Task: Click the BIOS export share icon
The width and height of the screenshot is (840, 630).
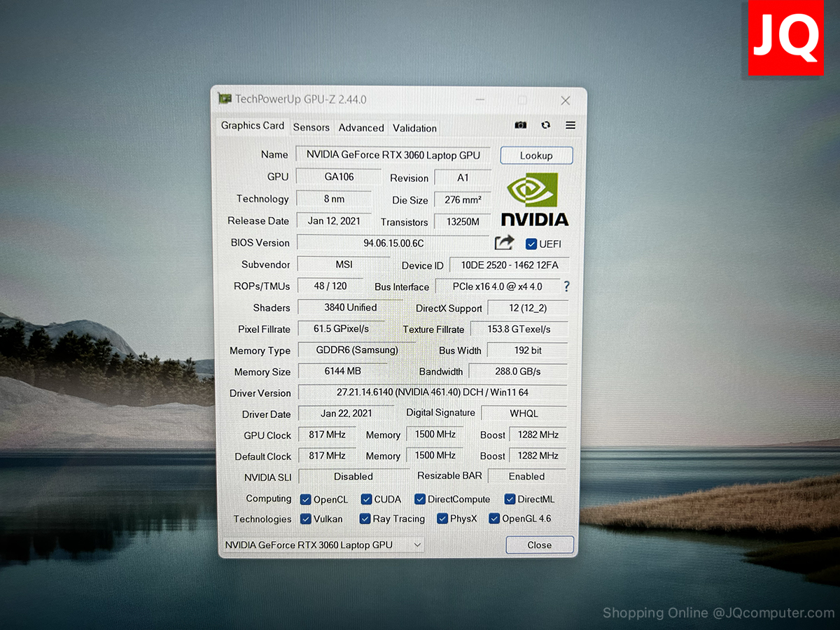Action: coord(504,243)
